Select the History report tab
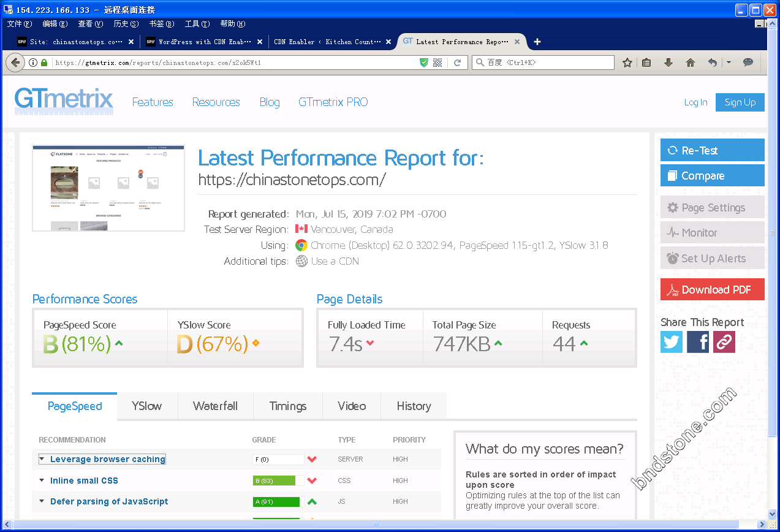Image resolution: width=780 pixels, height=532 pixels. [414, 406]
